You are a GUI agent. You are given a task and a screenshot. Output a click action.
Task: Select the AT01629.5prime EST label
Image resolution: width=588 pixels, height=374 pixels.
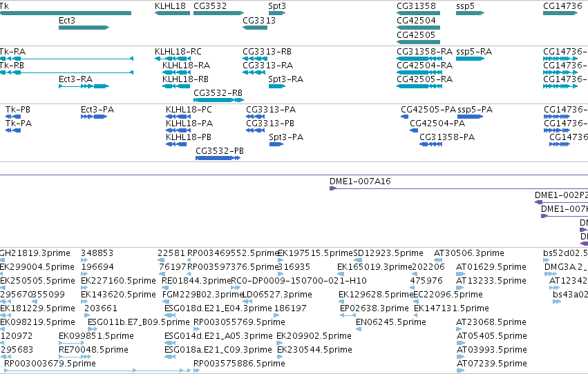(491, 267)
